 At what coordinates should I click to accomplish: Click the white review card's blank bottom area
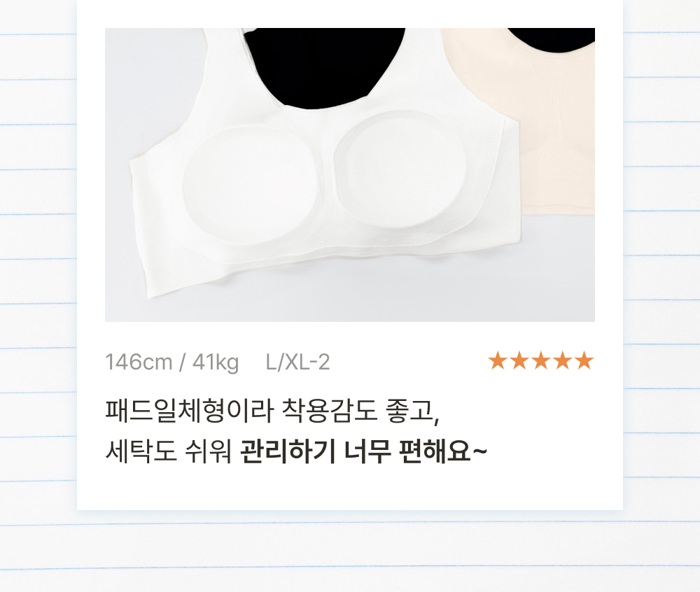349,488
